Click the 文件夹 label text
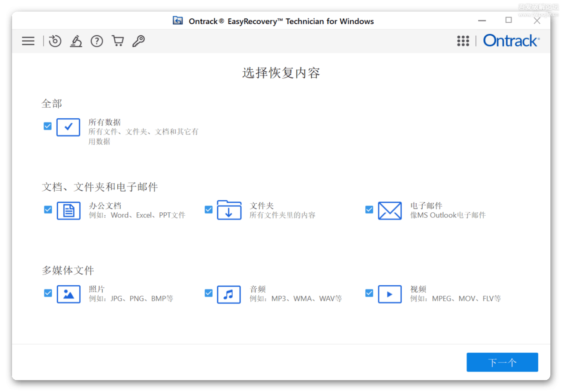 [262, 206]
